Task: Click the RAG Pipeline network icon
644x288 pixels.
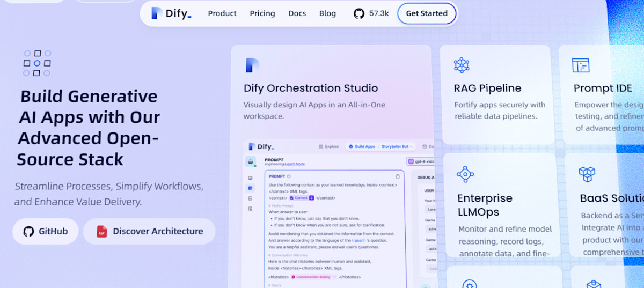Action: click(x=462, y=65)
